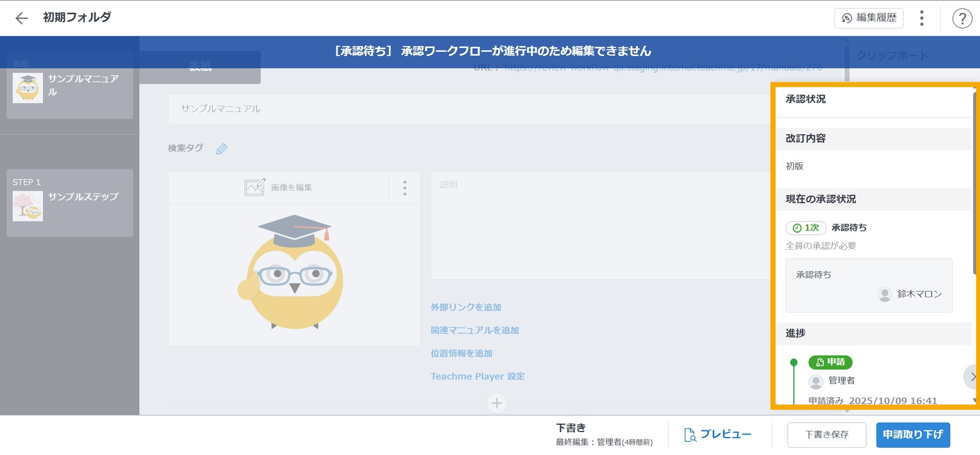Open the image panel three-dot menu
The image size is (980, 455).
click(405, 188)
